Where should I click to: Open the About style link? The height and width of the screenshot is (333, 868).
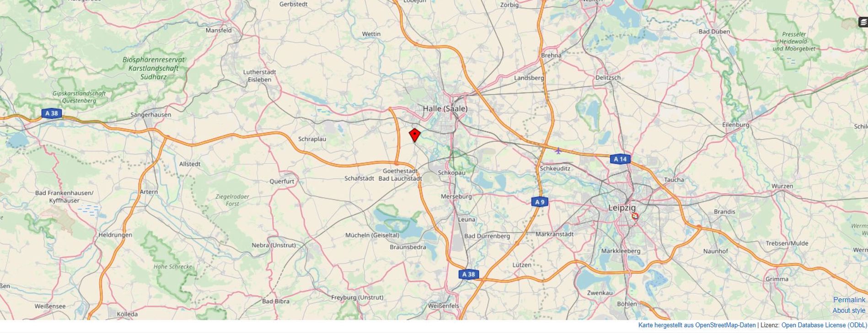[849, 311]
